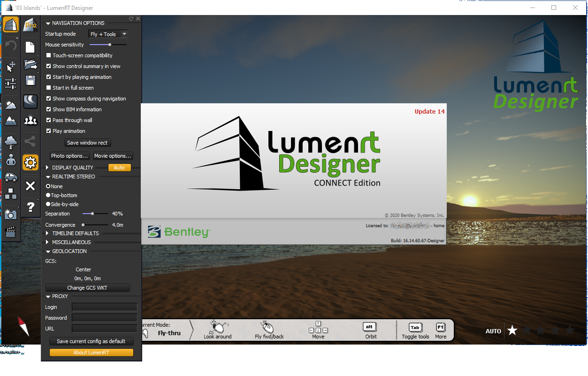588x376 pixels.
Task: Select Top-bottom stereo mode
Action: coord(48,195)
